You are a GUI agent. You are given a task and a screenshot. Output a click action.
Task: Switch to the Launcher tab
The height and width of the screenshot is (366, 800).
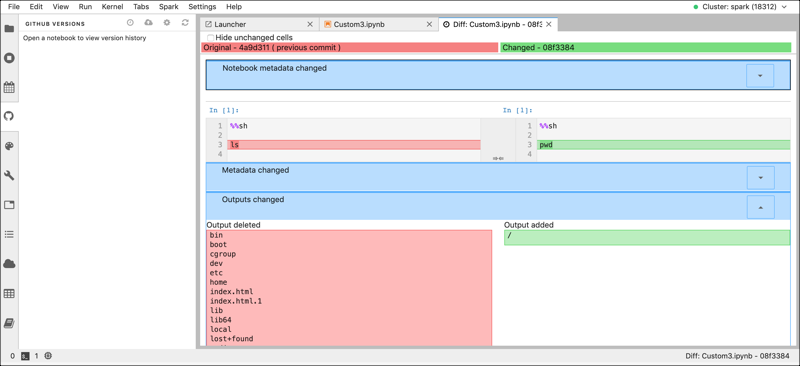259,24
